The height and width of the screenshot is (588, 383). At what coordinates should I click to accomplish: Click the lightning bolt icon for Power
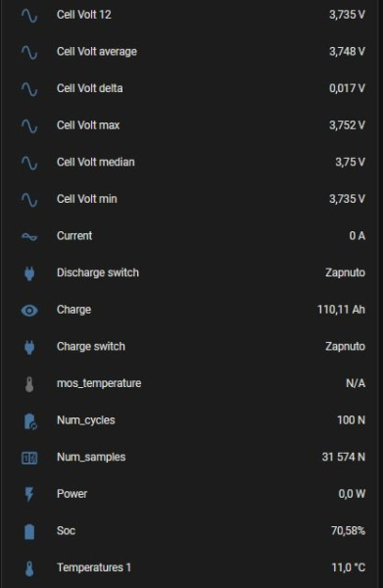pyautogui.click(x=29, y=494)
